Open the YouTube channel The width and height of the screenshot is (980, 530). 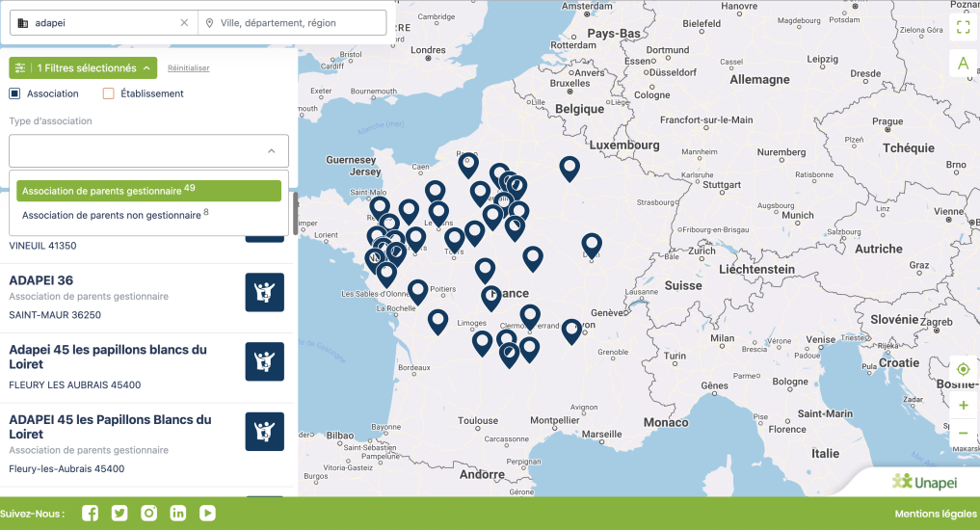(x=207, y=513)
